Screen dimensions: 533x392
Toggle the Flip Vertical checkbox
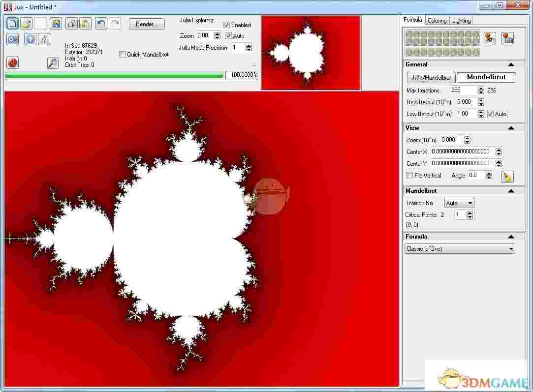point(409,175)
